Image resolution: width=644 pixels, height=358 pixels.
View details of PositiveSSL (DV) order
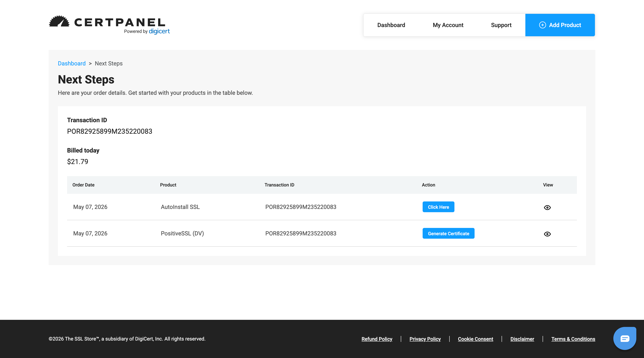(x=547, y=234)
